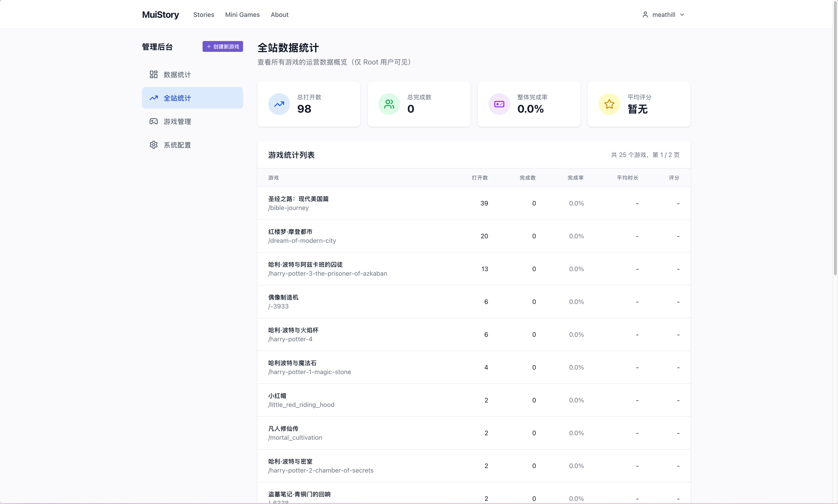Viewport: 838px width, 504px height.
Task: Select the 圣经之路：现代美国篇 game row
Action: click(298, 199)
